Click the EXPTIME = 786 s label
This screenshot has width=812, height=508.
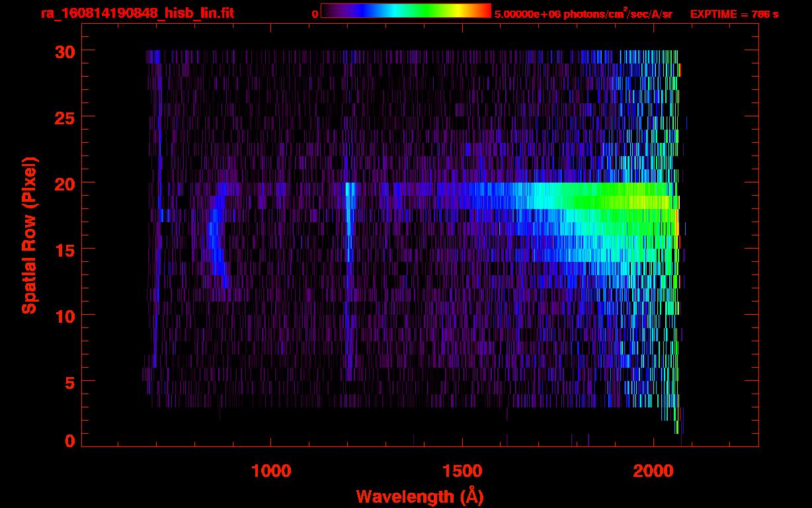[734, 15]
